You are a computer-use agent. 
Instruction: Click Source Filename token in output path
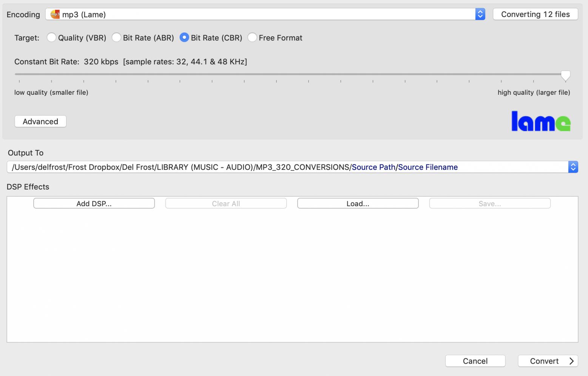click(427, 167)
